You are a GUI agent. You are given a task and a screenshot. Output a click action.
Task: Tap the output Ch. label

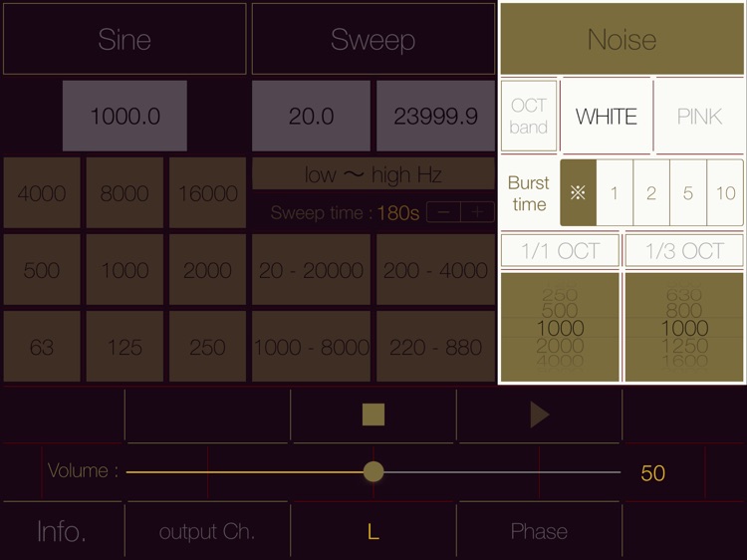pos(207,531)
